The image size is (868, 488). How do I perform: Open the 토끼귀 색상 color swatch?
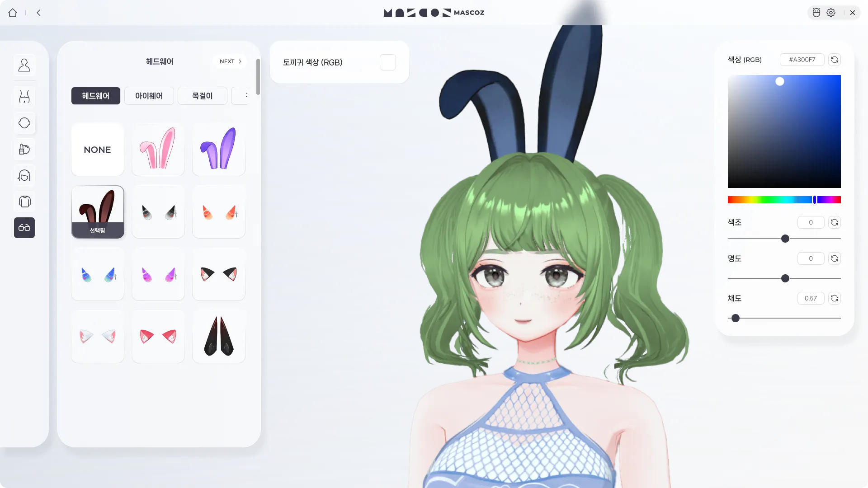[x=387, y=62]
